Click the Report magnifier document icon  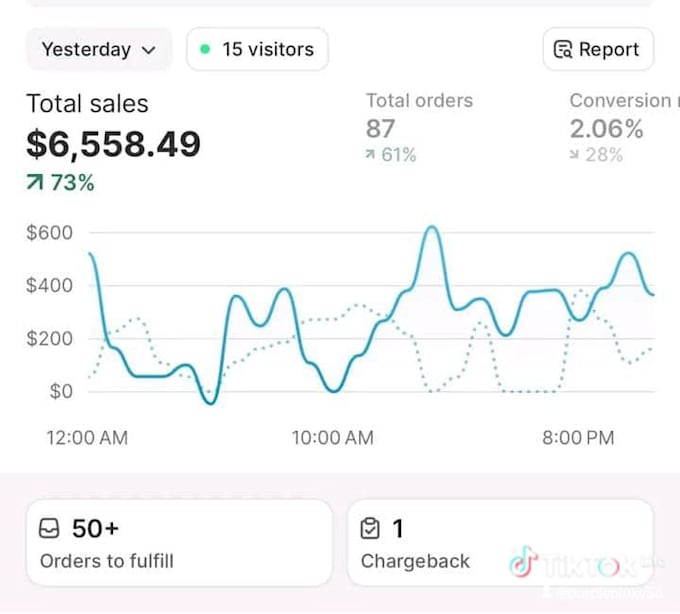pyautogui.click(x=563, y=49)
